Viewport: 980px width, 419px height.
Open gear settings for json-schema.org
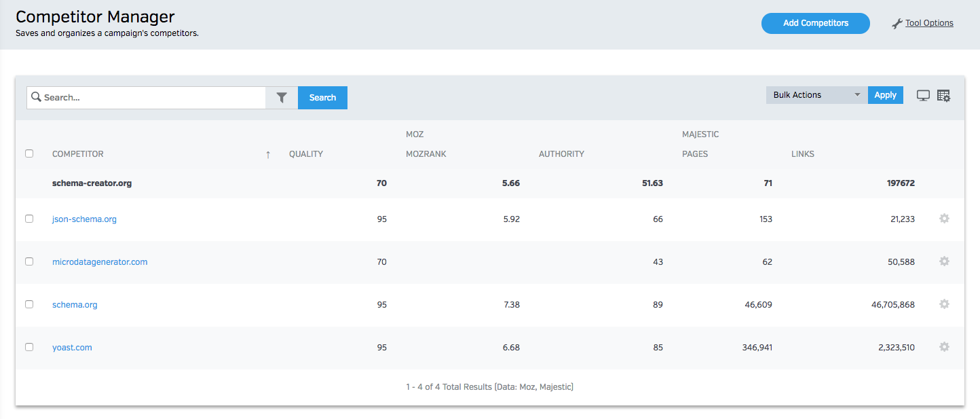click(943, 219)
